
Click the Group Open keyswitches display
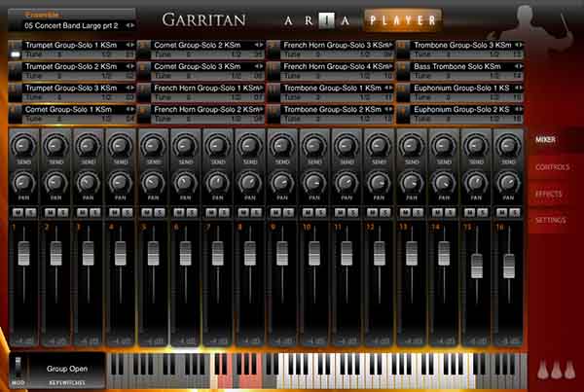66,369
